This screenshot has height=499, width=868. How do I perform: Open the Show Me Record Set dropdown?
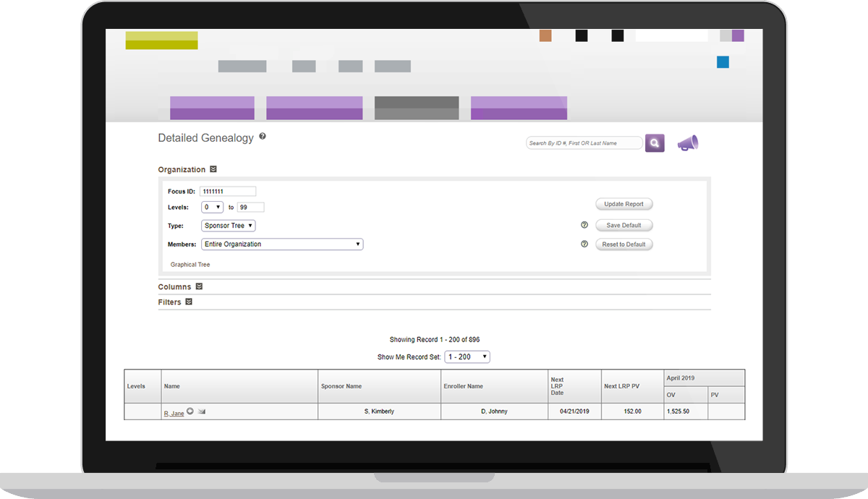[x=467, y=357]
